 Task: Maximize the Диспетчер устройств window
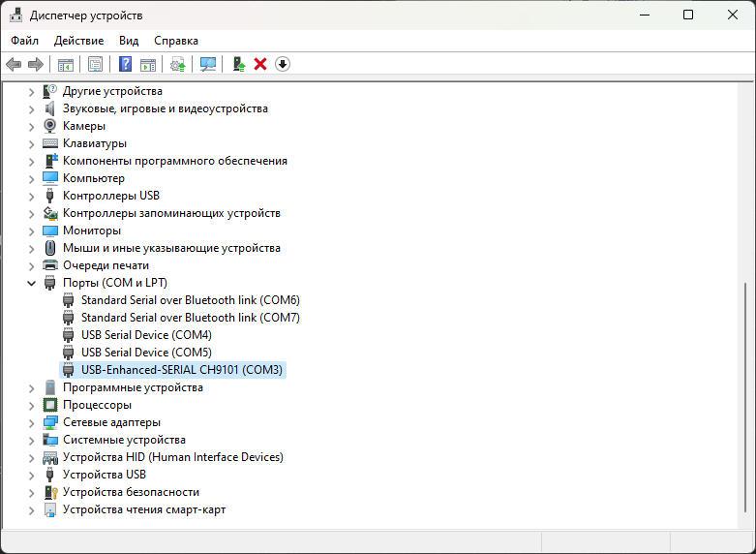point(688,15)
